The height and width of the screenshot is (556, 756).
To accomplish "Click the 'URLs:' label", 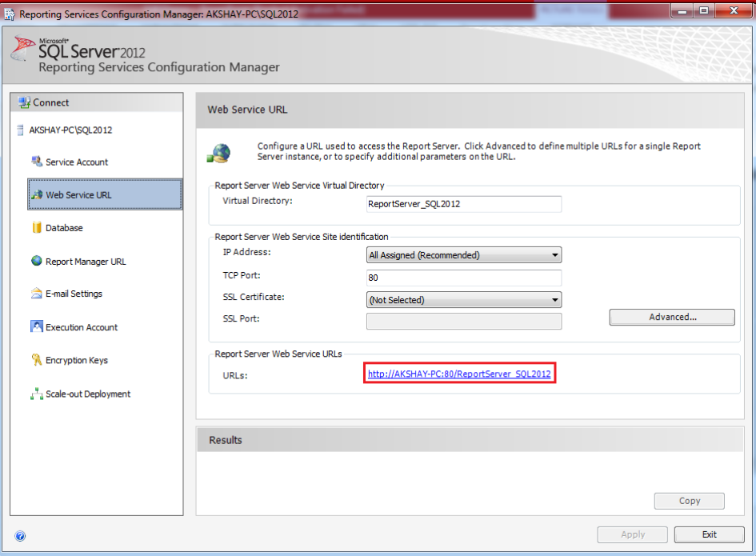I will (235, 376).
